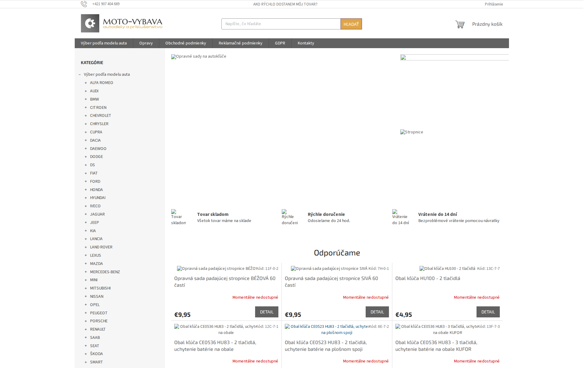Click the phone icon in the header
The height and width of the screenshot is (368, 588).
[84, 4]
